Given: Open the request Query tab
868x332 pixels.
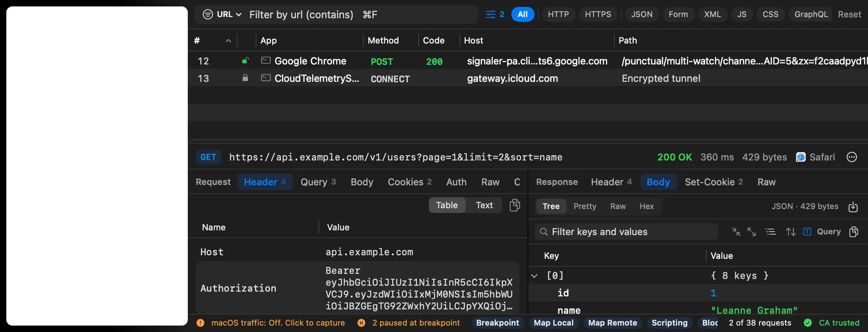Looking at the screenshot, I should click(x=318, y=182).
